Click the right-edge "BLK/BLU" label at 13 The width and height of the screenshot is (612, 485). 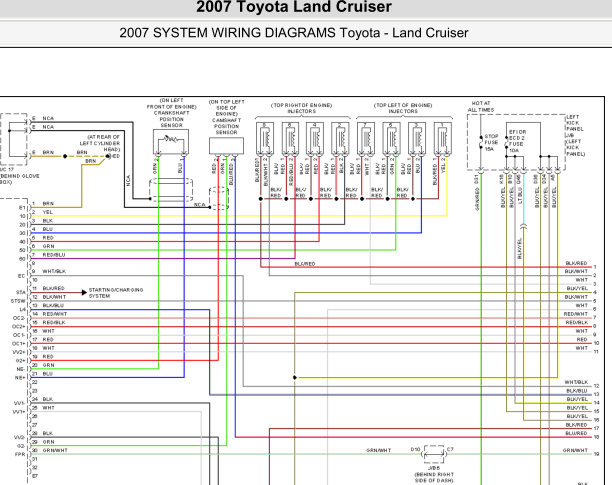click(x=577, y=391)
